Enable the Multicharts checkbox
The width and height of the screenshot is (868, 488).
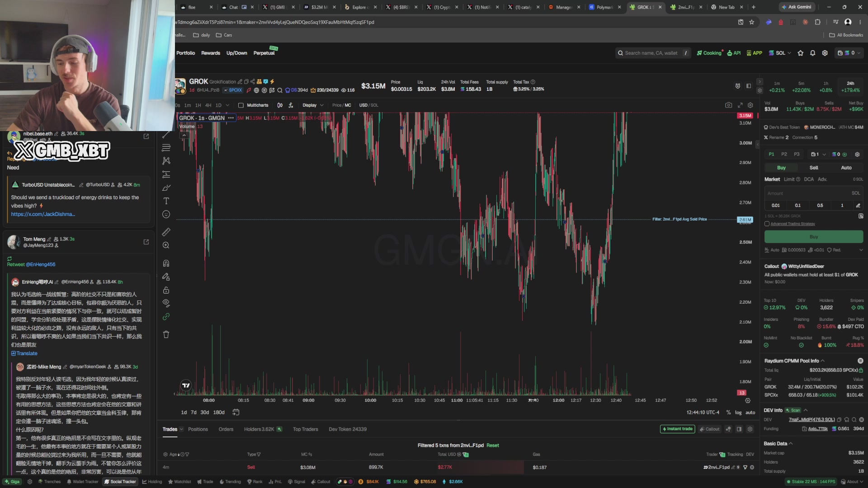(241, 105)
